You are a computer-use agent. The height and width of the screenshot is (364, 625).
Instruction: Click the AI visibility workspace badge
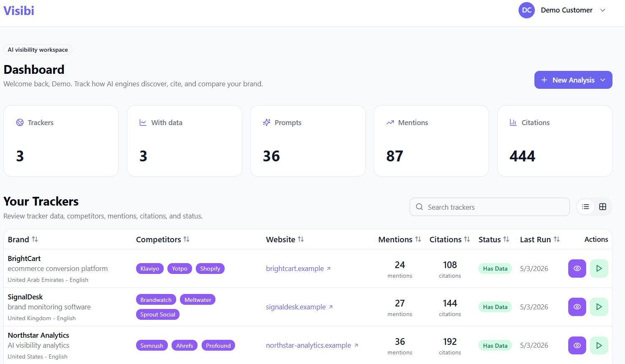coord(38,50)
